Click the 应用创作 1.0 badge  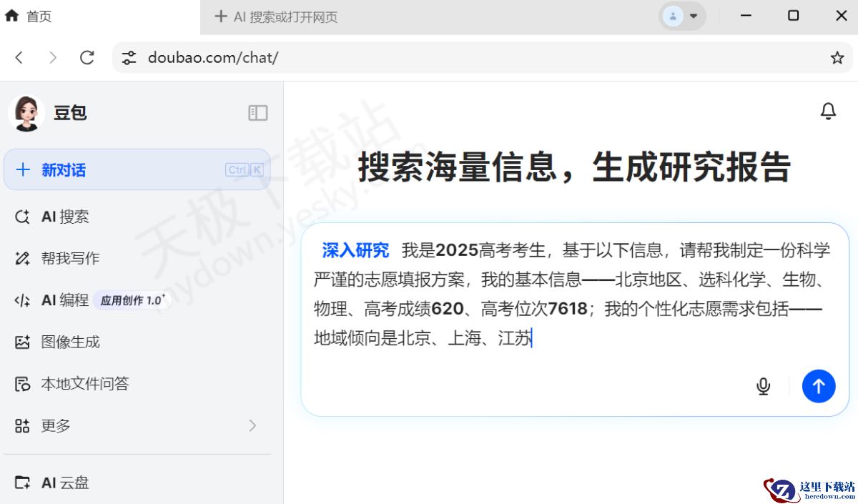coord(132,300)
